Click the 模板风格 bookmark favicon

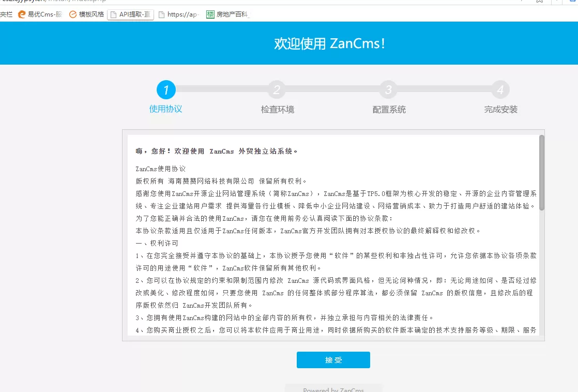pyautogui.click(x=73, y=14)
